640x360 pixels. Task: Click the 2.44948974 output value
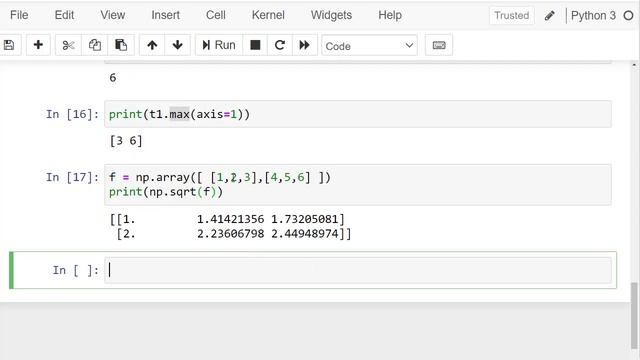[x=305, y=234]
